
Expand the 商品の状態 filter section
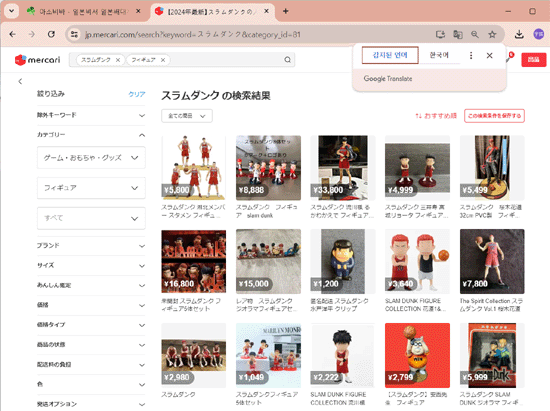click(x=91, y=344)
